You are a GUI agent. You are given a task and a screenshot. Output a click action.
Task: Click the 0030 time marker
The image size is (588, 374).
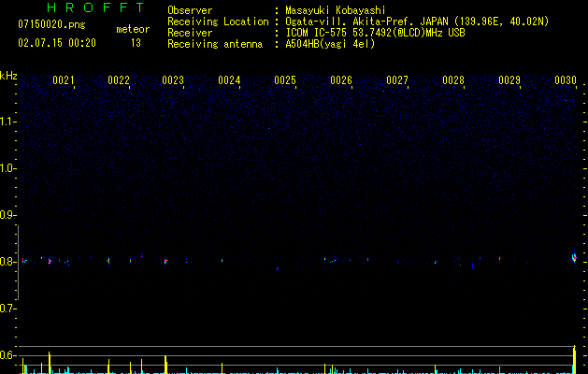(x=566, y=80)
